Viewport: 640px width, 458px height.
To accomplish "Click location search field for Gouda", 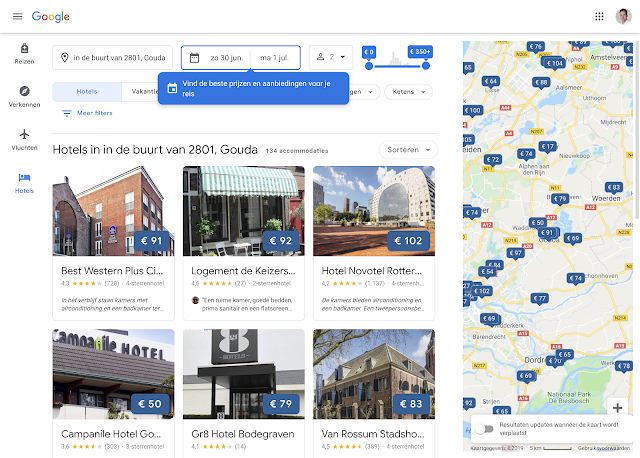I will click(x=113, y=58).
